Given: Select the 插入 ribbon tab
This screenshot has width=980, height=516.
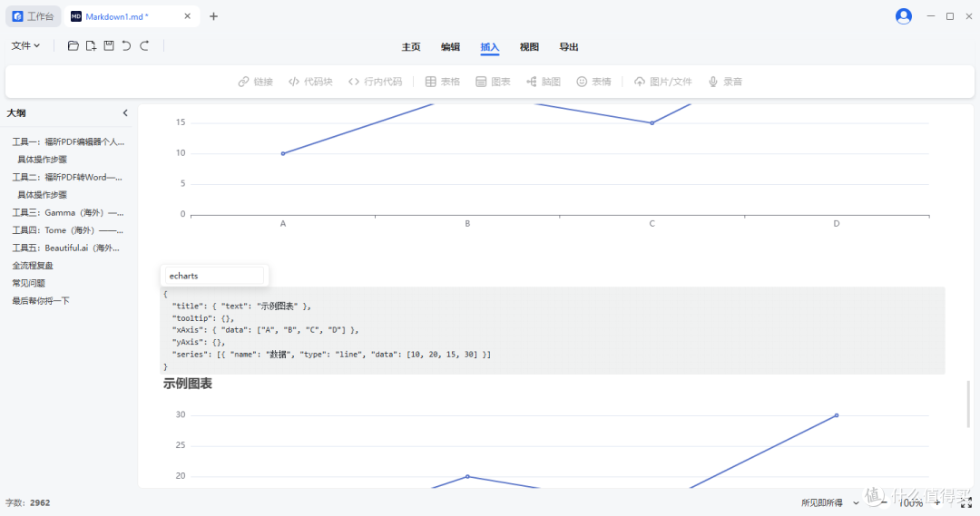Looking at the screenshot, I should point(489,47).
